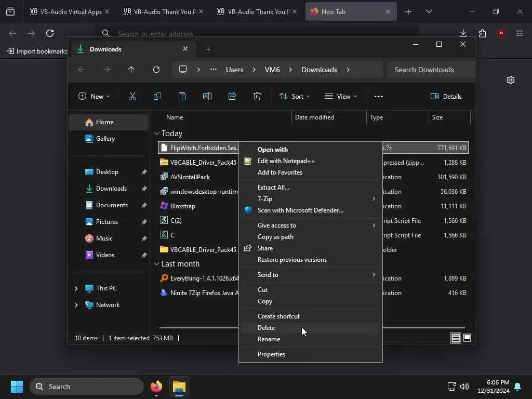Choose Rename in the context menu

point(311,339)
